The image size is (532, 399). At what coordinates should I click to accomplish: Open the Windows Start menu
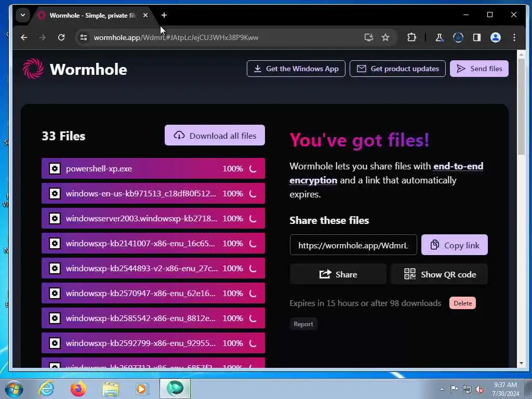(x=14, y=389)
